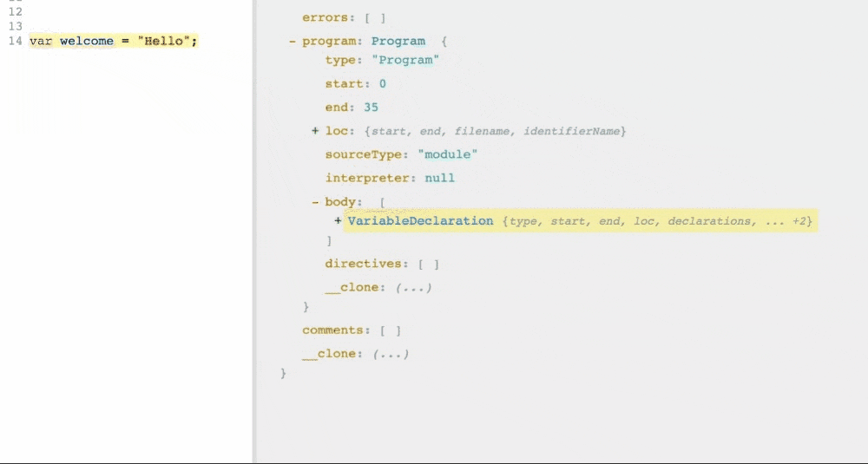Click the end value 35

[x=371, y=108]
